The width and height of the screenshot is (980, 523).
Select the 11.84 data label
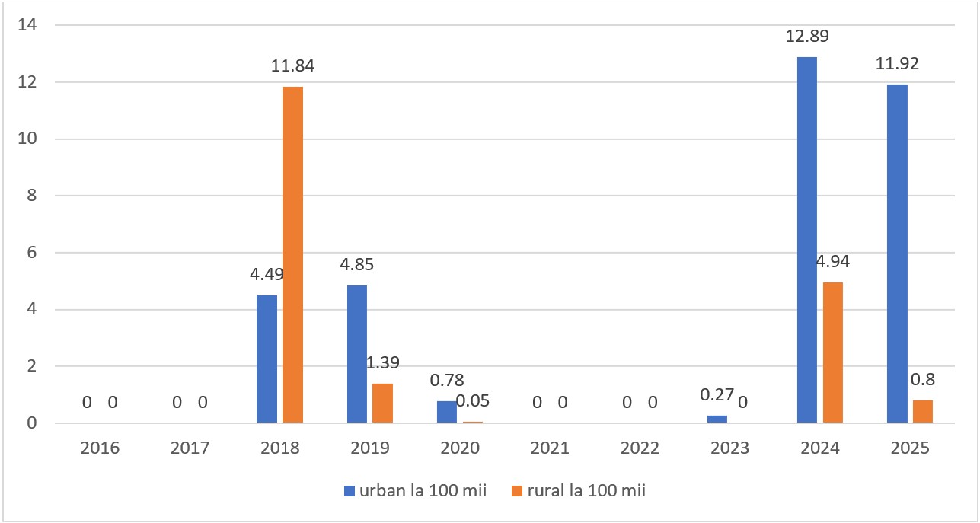[293, 66]
